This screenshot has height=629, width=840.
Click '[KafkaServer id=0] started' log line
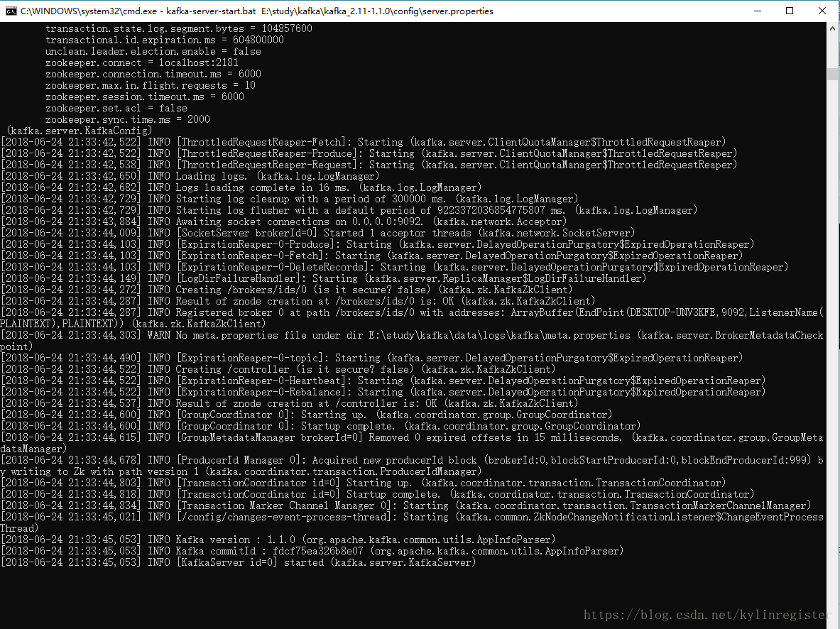tap(239, 562)
